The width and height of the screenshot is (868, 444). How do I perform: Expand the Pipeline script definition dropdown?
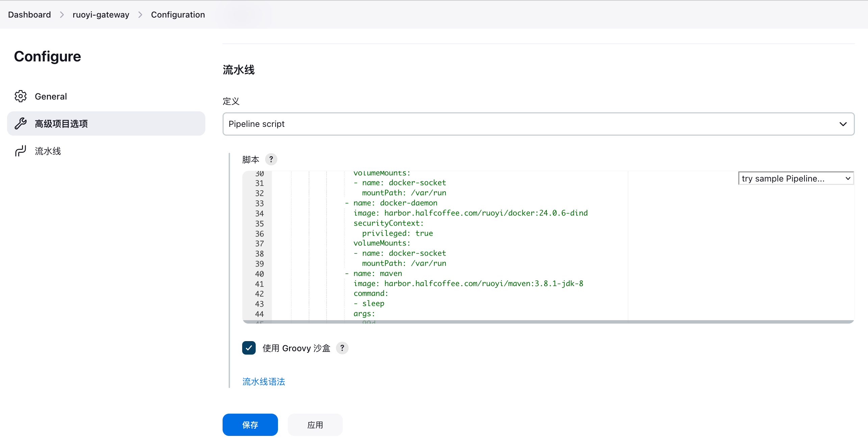[x=538, y=124]
